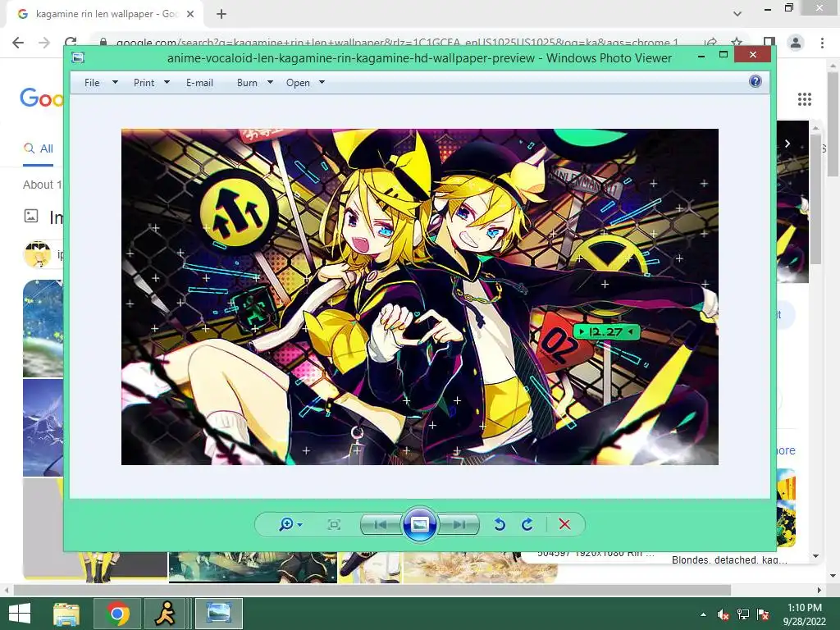The width and height of the screenshot is (840, 630).
Task: Click muted volume tray icon
Action: (724, 614)
